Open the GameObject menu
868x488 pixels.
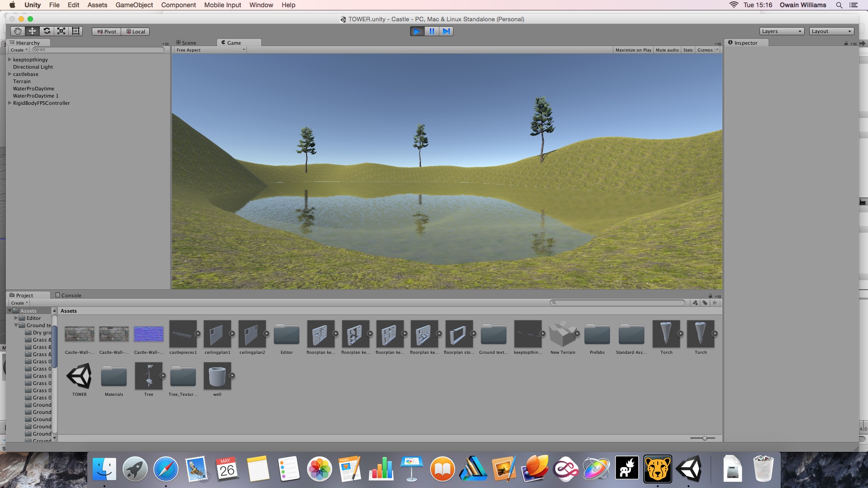pyautogui.click(x=134, y=5)
